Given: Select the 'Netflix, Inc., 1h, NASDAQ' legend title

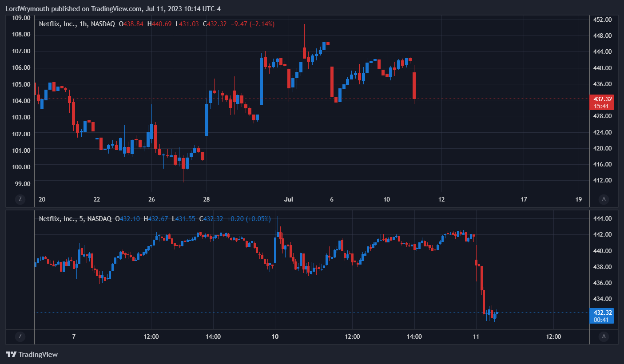Looking at the screenshot, I should coord(77,24).
